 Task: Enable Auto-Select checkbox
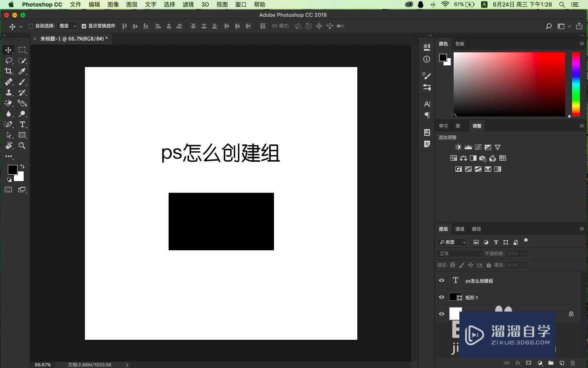point(31,26)
